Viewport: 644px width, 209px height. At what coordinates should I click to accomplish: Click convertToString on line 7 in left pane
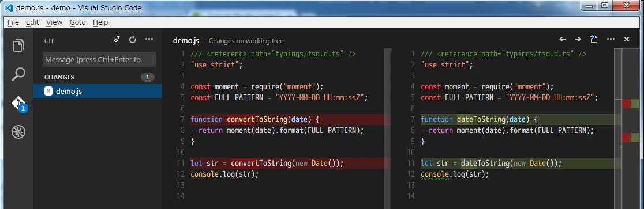257,119
